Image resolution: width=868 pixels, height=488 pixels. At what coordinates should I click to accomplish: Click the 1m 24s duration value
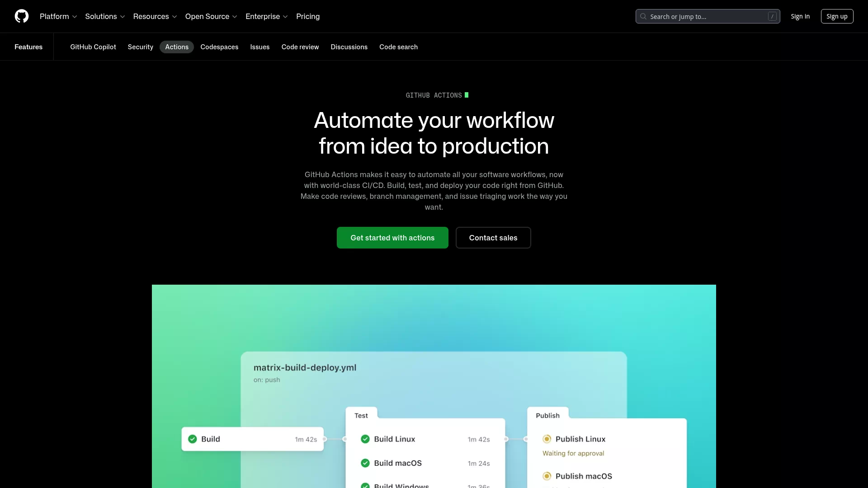pyautogui.click(x=479, y=463)
